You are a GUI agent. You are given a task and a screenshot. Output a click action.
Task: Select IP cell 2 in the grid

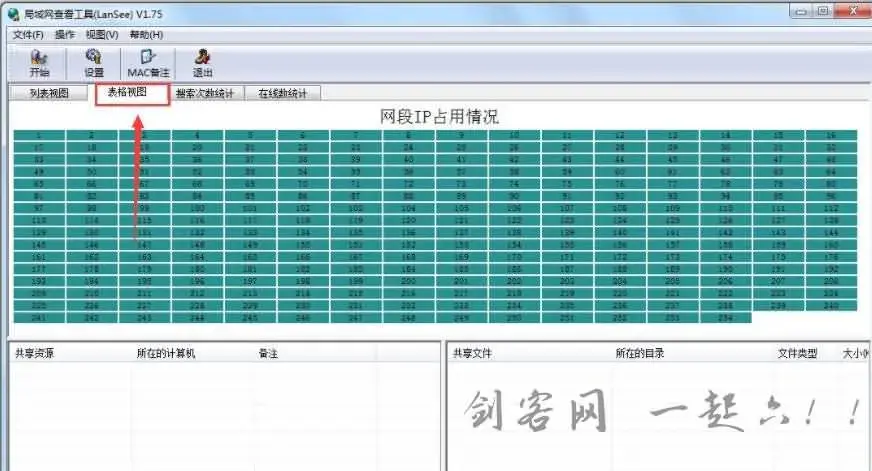pos(92,135)
